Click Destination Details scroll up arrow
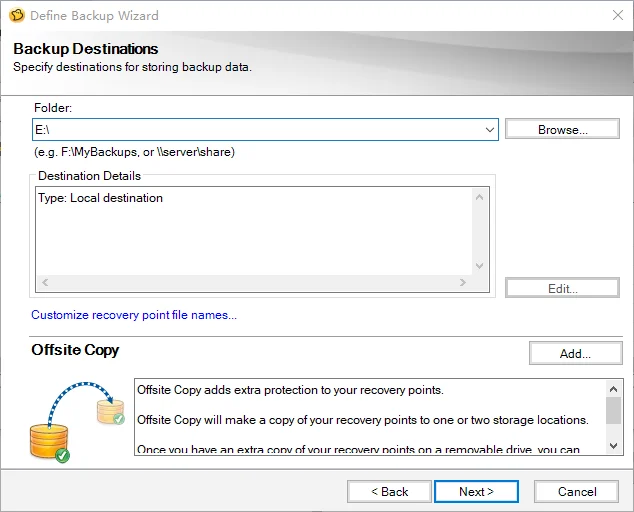Screen dimensions: 634x512 (480, 197)
